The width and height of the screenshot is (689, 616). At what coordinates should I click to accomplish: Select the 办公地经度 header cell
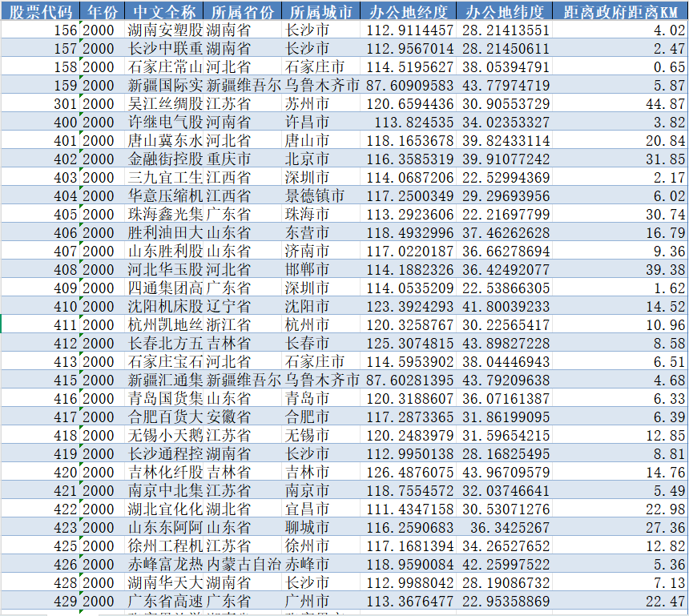point(409,12)
